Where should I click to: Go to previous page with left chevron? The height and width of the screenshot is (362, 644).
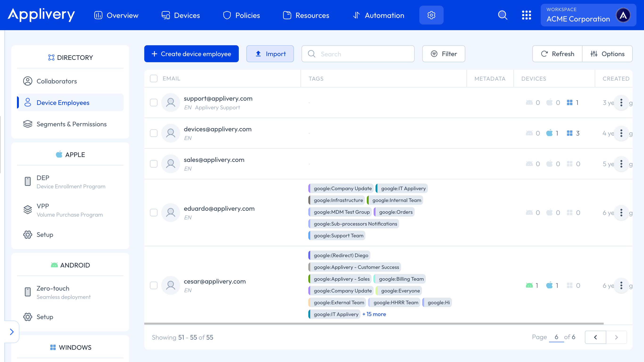pyautogui.click(x=595, y=337)
